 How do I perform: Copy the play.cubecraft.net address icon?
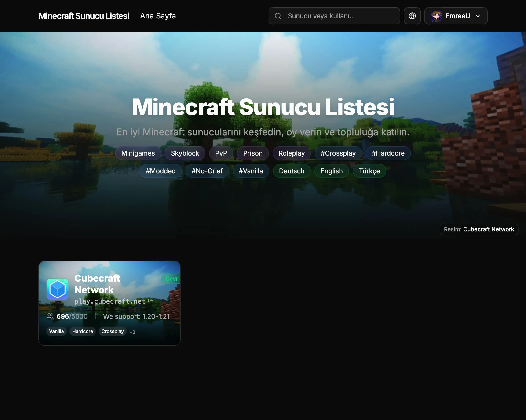pyautogui.click(x=151, y=301)
